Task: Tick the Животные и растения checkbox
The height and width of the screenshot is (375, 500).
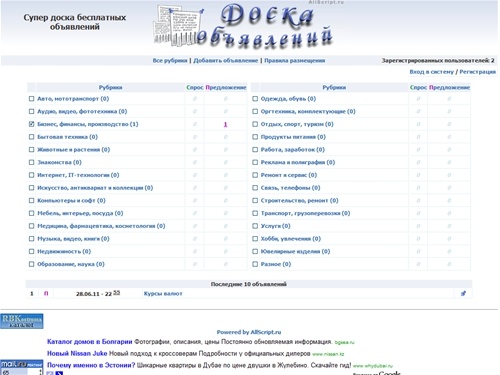Action: [x=31, y=150]
